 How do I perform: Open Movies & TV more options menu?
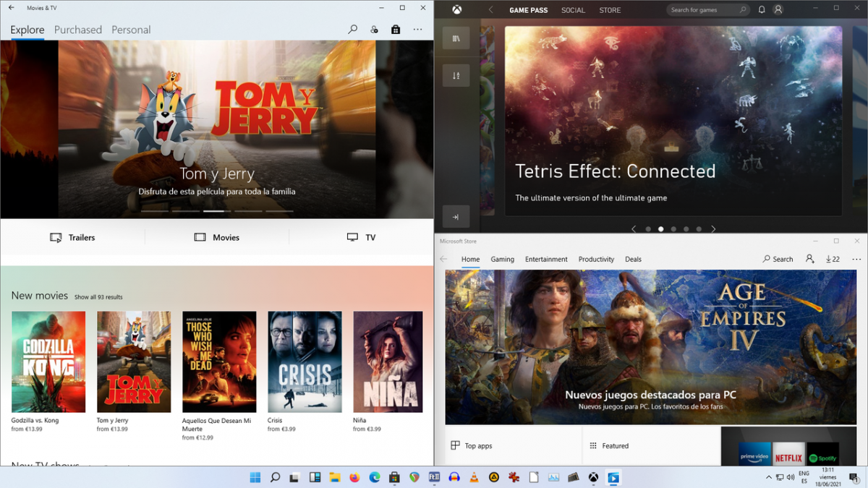[x=417, y=30]
